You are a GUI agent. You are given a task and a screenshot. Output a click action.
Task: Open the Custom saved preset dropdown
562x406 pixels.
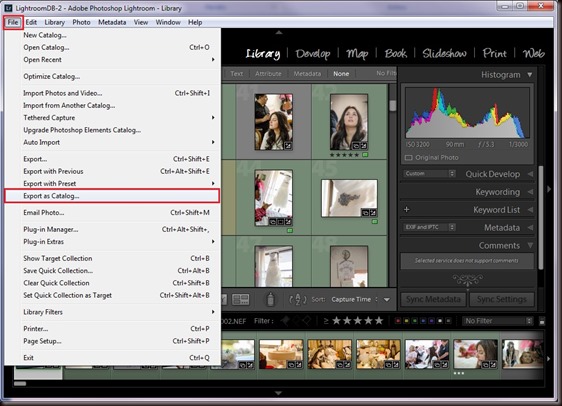pyautogui.click(x=429, y=173)
